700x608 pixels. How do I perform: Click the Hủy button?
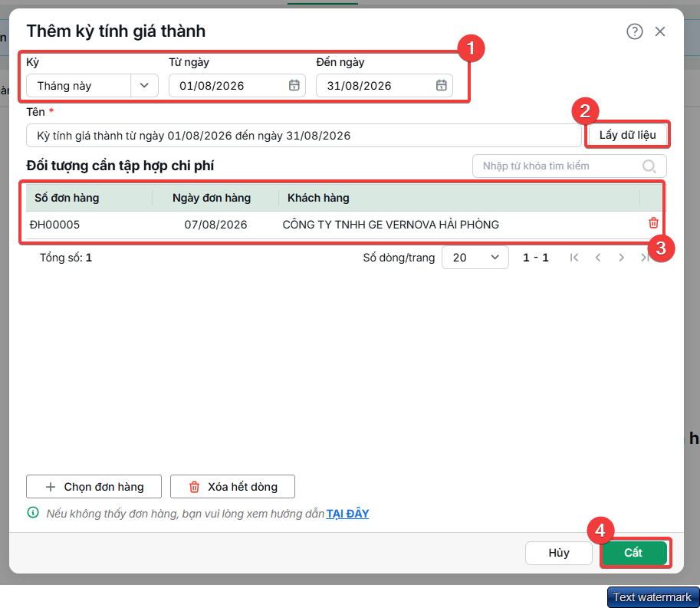click(558, 553)
